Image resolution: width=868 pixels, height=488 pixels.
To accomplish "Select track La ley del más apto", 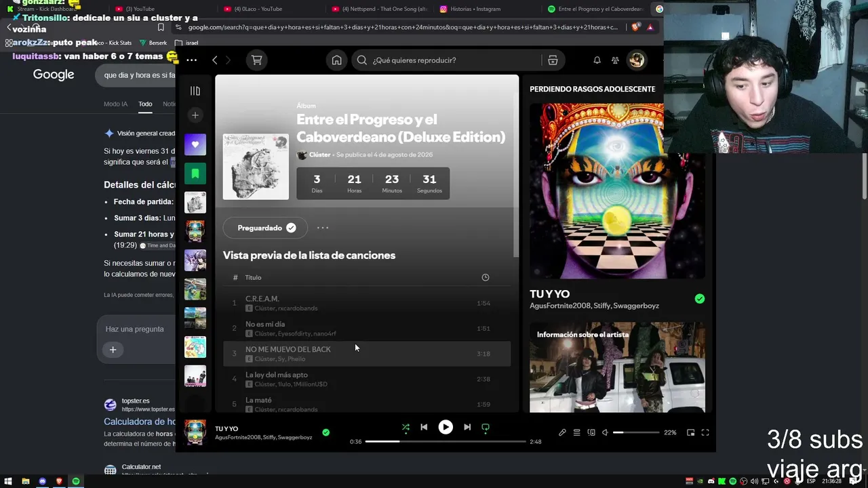I will point(367,379).
